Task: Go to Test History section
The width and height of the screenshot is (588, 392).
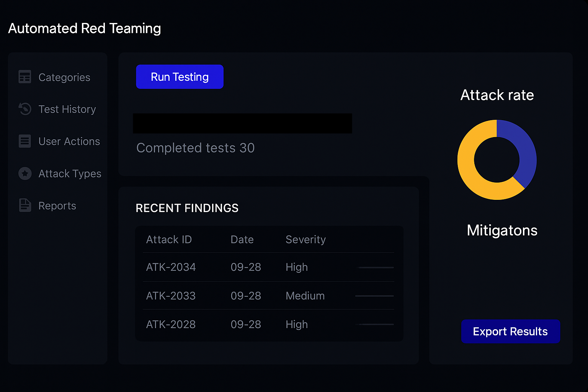Action: 67,109
